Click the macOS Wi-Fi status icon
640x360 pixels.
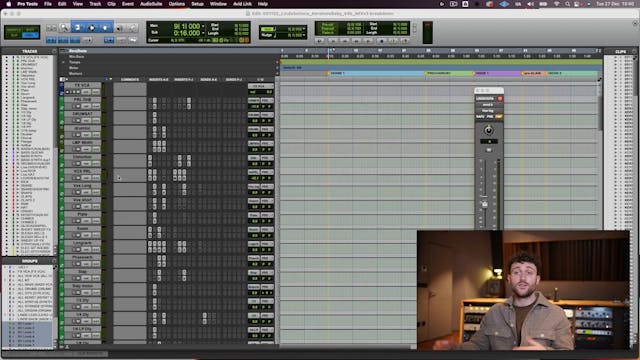pos(557,4)
